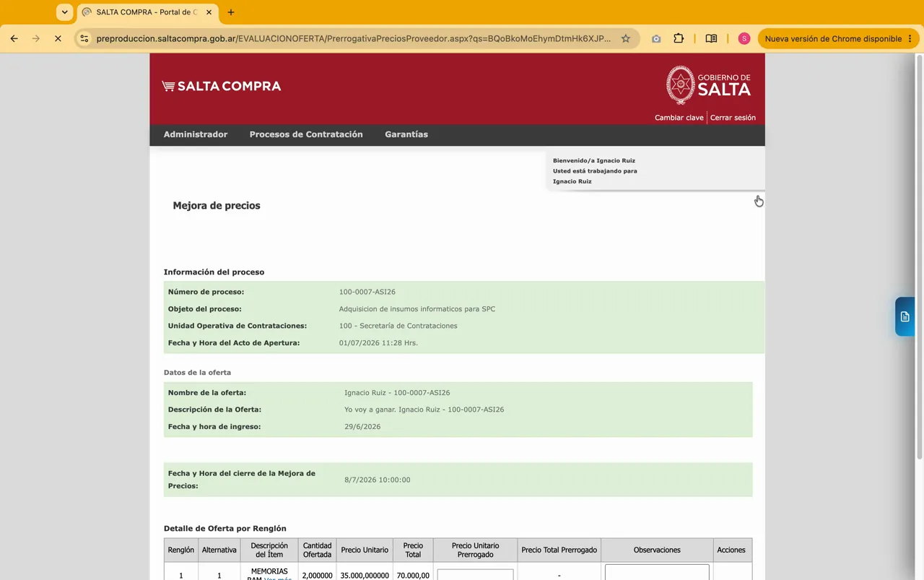Click the process number 100-0007-ASI26

coord(367,292)
